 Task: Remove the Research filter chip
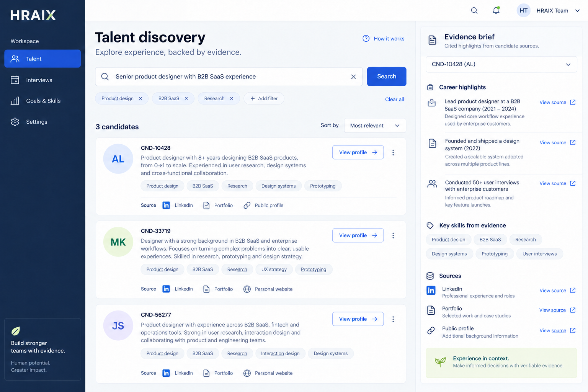click(x=232, y=98)
